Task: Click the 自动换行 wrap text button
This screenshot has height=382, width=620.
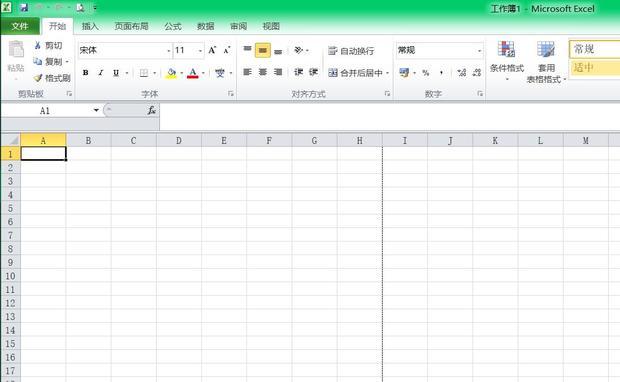Action: 351,51
